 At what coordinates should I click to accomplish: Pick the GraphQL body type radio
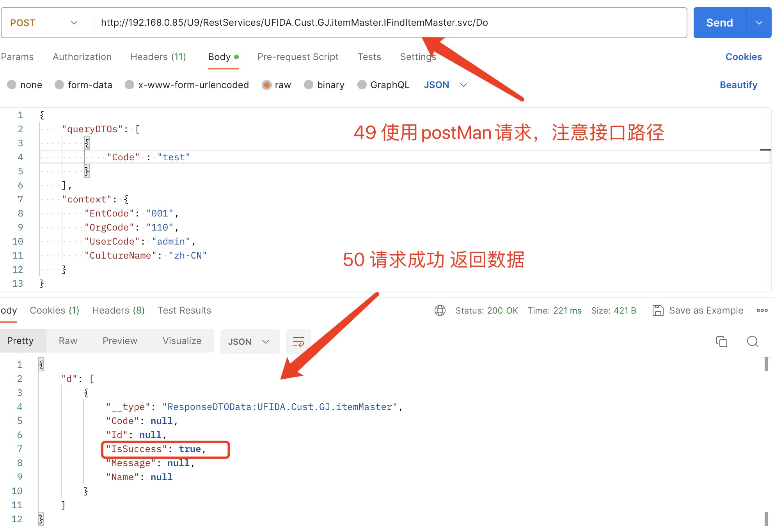point(362,85)
